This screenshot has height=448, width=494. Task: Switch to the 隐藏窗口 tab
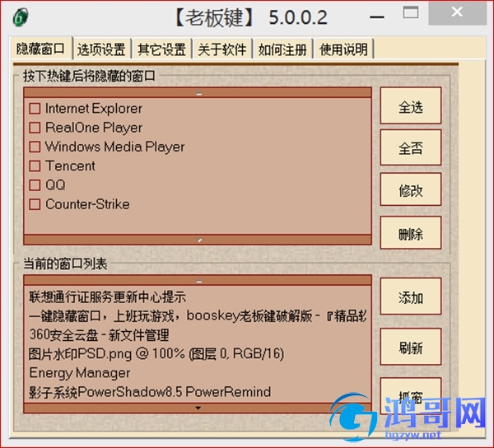click(40, 49)
